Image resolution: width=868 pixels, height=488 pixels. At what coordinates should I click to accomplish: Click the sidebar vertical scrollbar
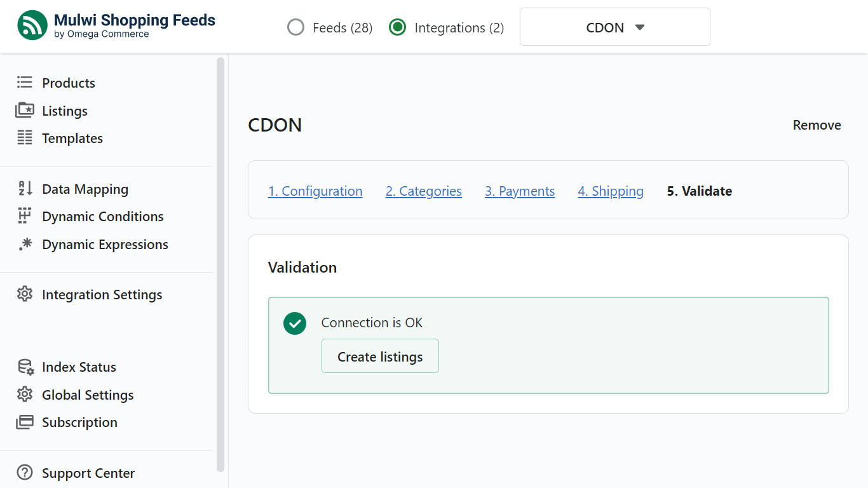click(x=220, y=264)
